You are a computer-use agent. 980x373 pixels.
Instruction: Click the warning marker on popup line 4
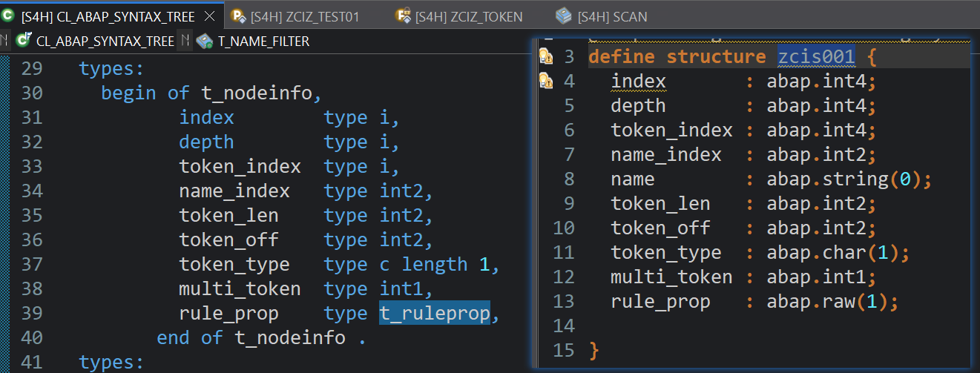click(x=546, y=80)
